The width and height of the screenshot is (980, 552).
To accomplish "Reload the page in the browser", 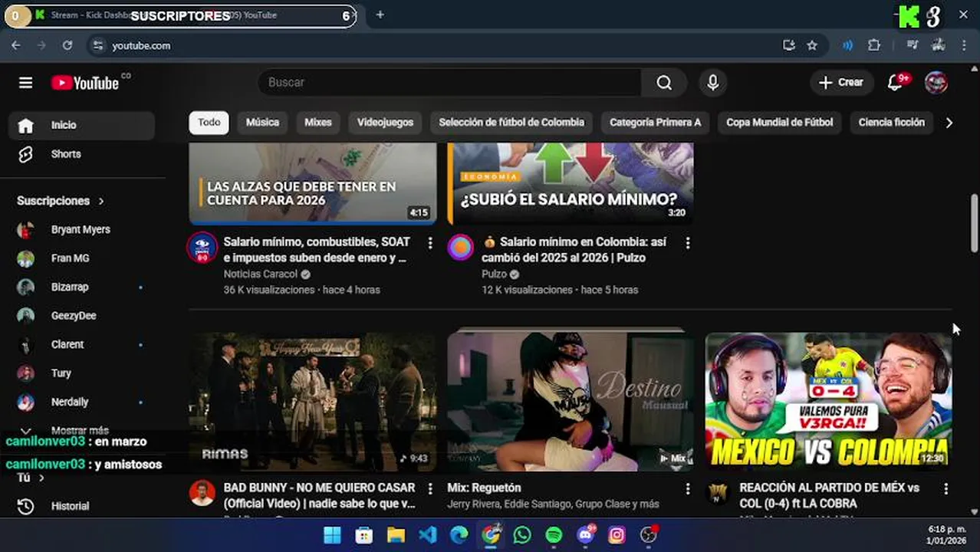I will (x=67, y=45).
